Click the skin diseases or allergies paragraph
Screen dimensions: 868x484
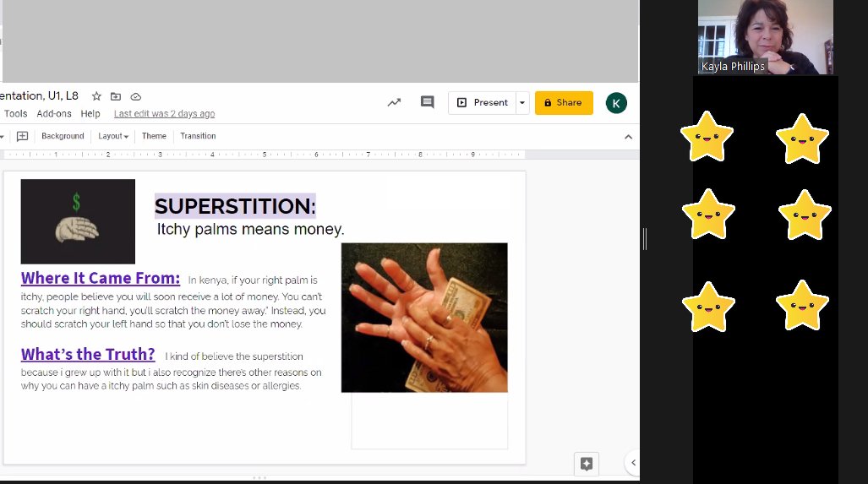click(171, 372)
